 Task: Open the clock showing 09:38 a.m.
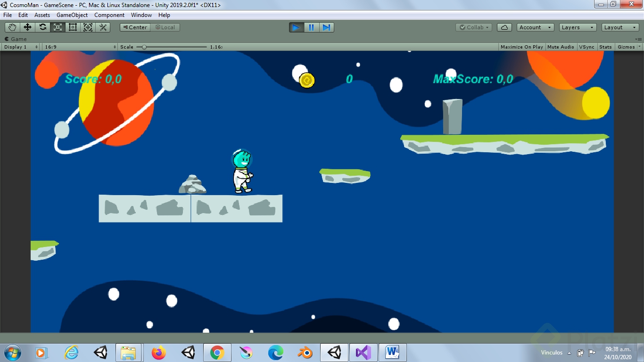click(x=618, y=353)
